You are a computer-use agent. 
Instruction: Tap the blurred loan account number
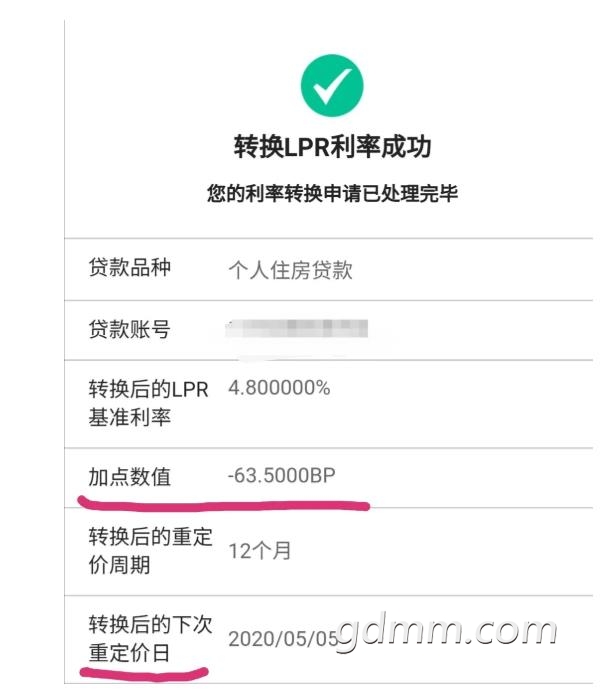pyautogui.click(x=297, y=328)
